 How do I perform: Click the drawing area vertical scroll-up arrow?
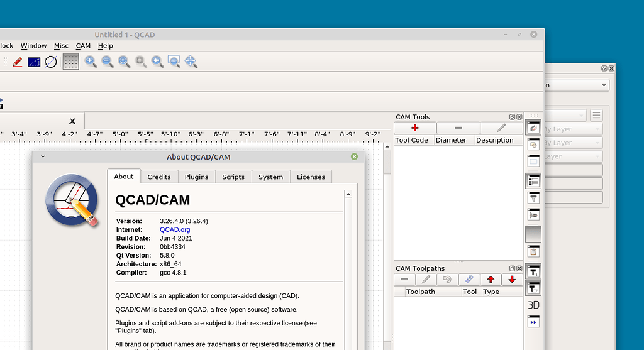point(387,146)
